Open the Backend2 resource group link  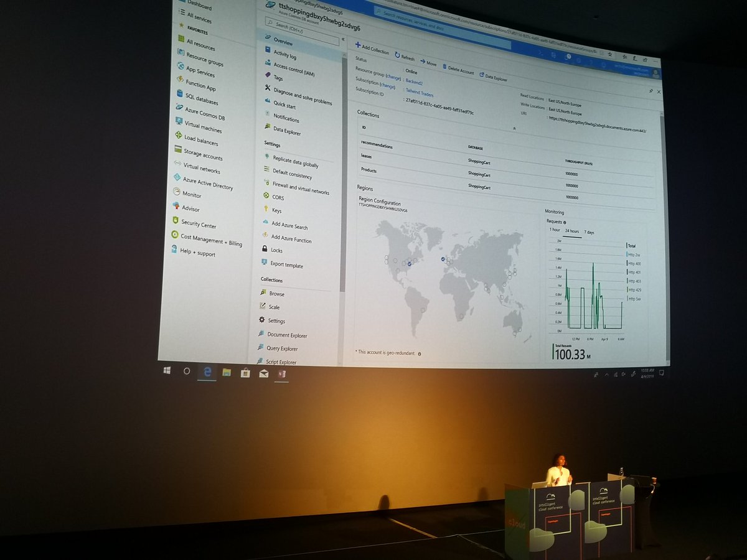[x=414, y=81]
